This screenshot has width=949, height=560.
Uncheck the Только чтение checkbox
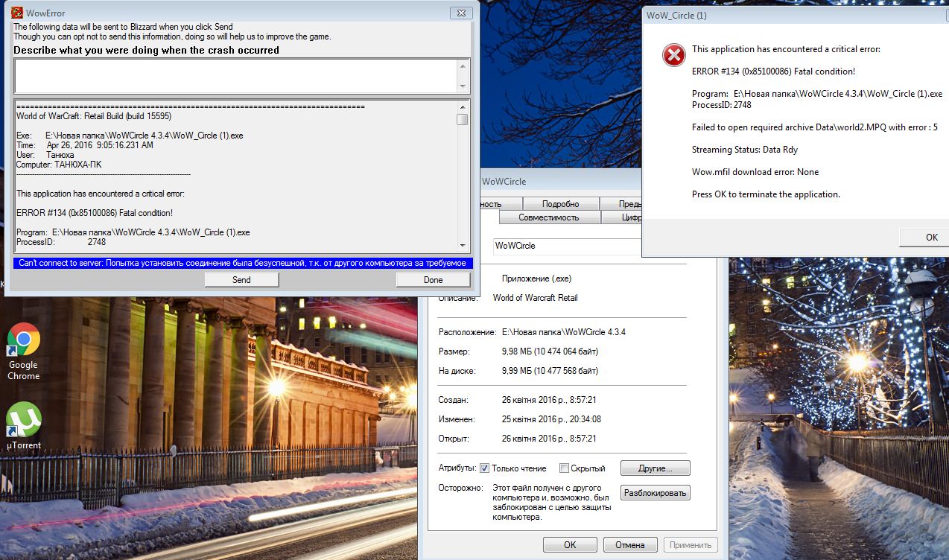[x=484, y=468]
